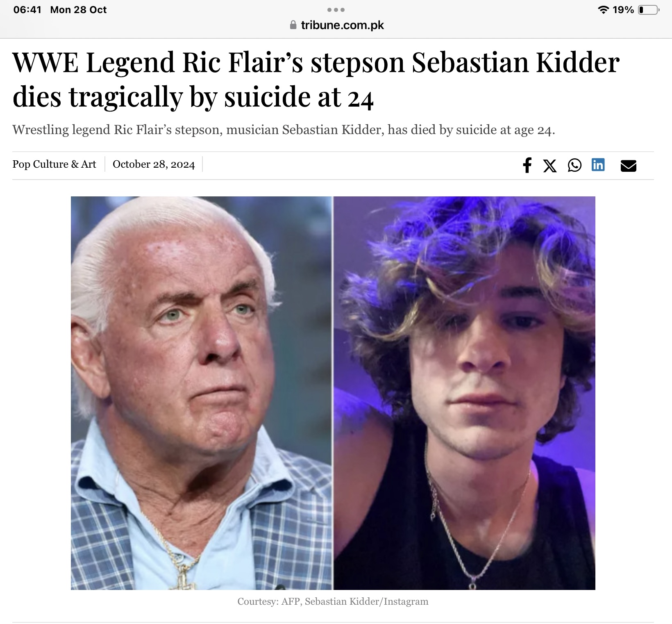Image resolution: width=672 pixels, height=624 pixels.
Task: Tap the image courtesy caption
Action: [x=333, y=601]
